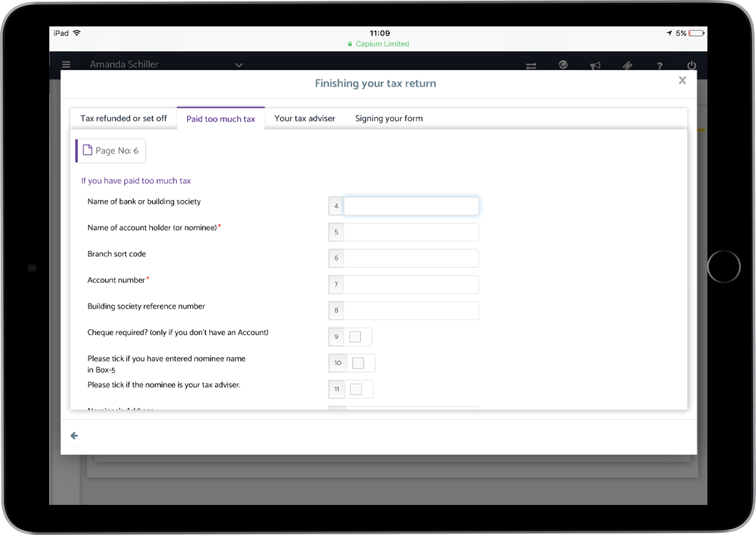Click the switch arrows icon in header

531,66
